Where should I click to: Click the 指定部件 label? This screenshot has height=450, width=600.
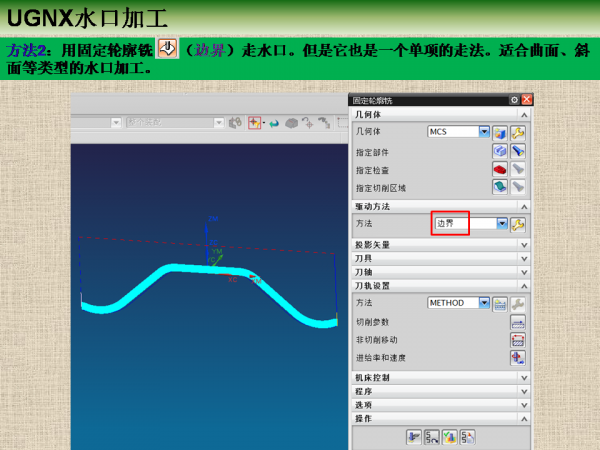tap(372, 152)
